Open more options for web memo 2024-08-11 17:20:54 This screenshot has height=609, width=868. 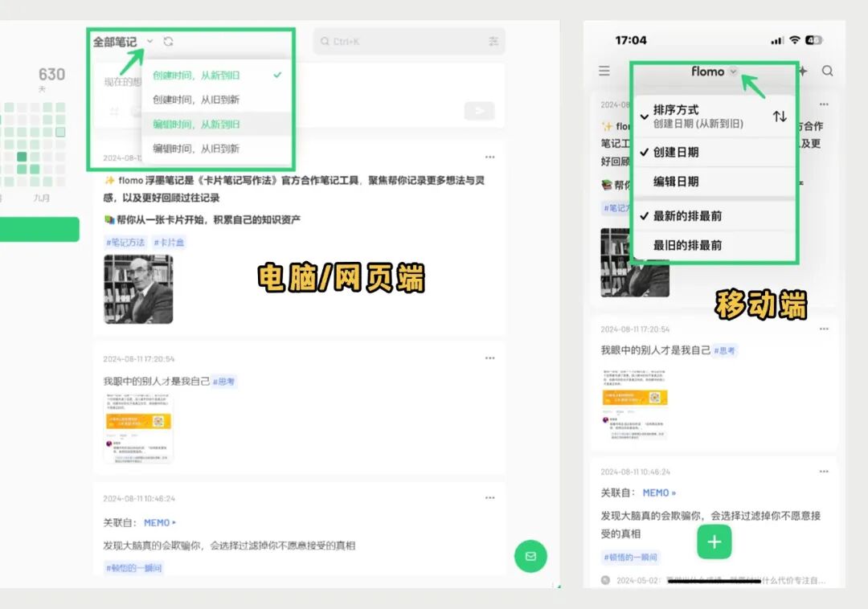(490, 358)
